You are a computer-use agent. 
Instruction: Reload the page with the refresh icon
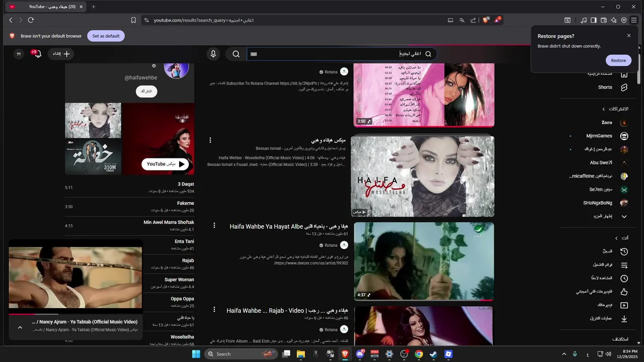point(31,20)
